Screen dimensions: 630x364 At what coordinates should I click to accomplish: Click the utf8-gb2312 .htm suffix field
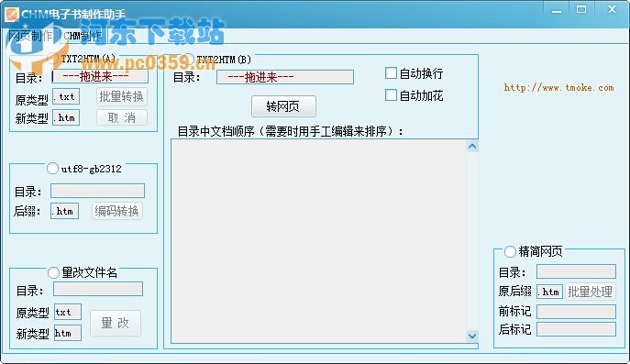65,211
